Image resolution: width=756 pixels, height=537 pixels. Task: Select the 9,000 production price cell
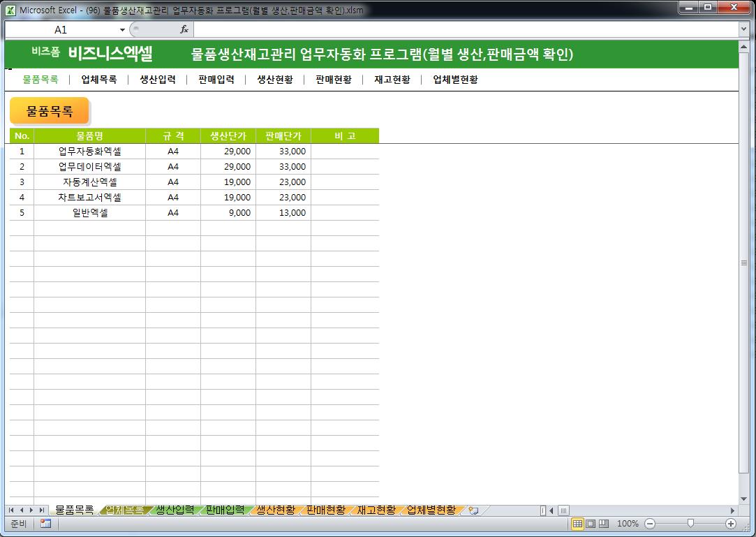tap(228, 213)
